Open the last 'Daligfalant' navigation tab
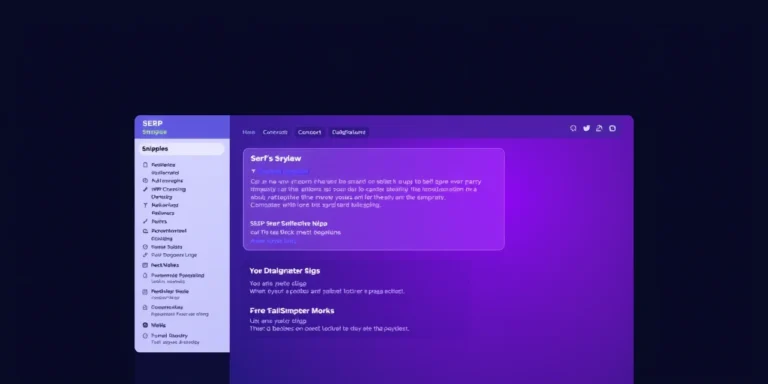Screen dimensions: 768x384 [349, 132]
